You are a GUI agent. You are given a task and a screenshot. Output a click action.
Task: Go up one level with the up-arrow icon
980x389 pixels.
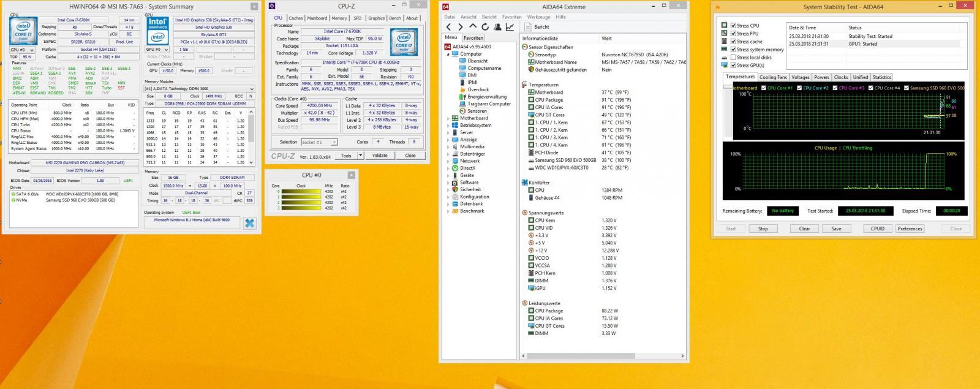pos(473,27)
